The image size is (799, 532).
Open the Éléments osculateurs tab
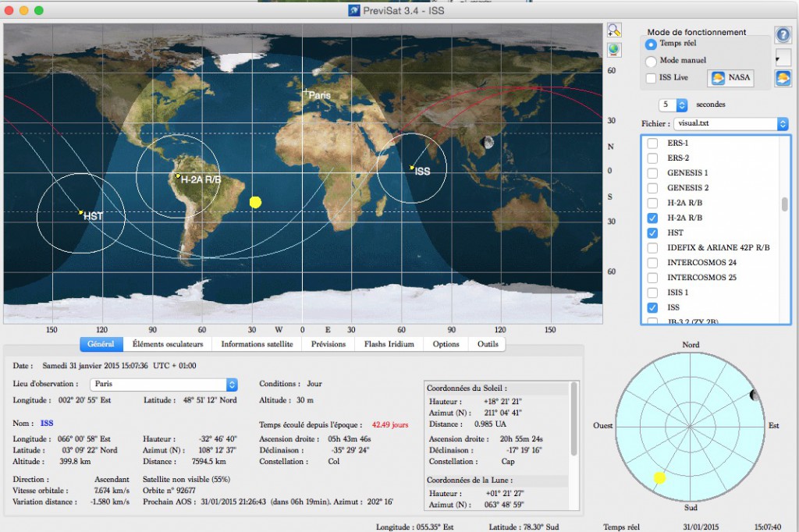point(168,344)
